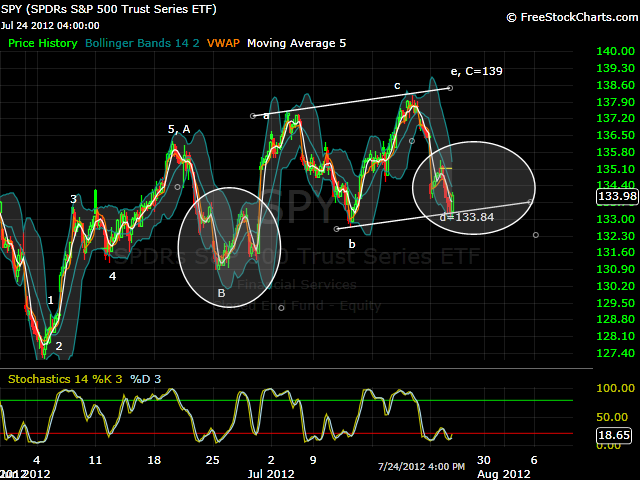Click the Price History legend label
Image resolution: width=640 pixels, height=480 pixels.
point(43,43)
